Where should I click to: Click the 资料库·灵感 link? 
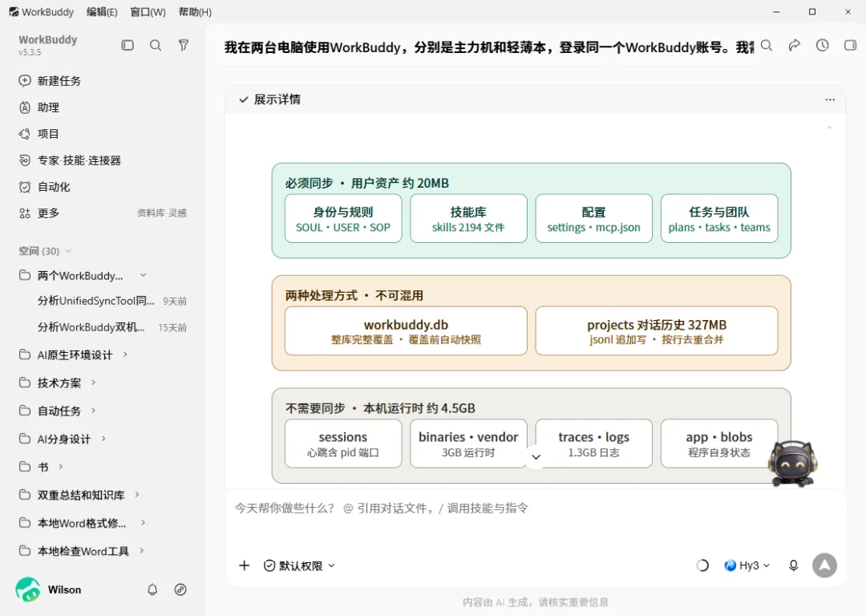tap(162, 213)
